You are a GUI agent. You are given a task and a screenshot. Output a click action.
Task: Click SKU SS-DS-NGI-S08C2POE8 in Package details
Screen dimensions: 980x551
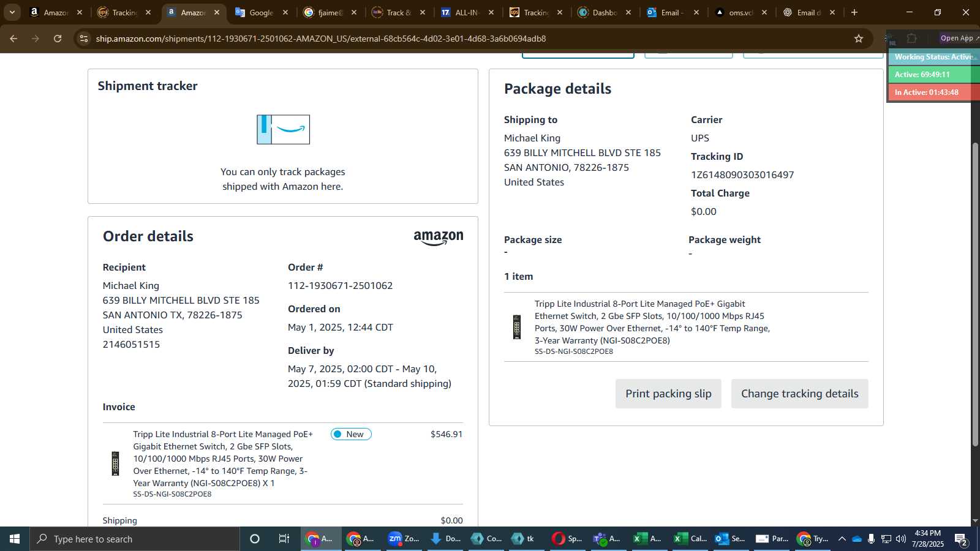[x=574, y=351]
